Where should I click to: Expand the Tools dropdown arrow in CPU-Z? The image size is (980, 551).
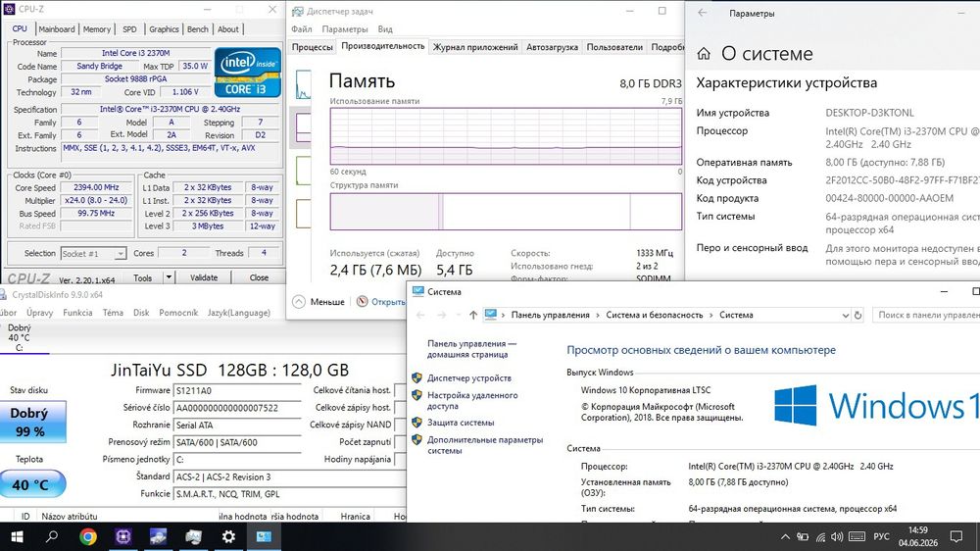pos(169,277)
